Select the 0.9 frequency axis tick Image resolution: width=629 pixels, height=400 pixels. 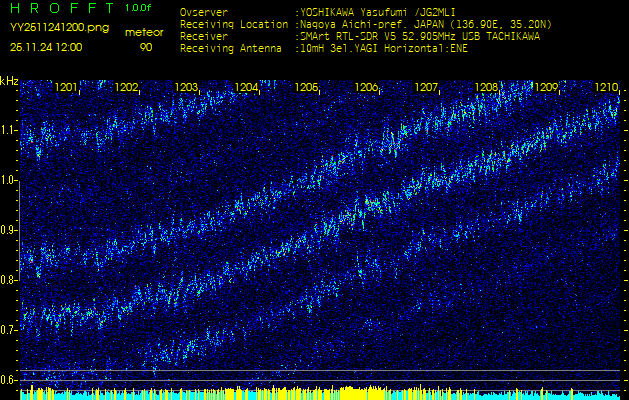[9, 230]
